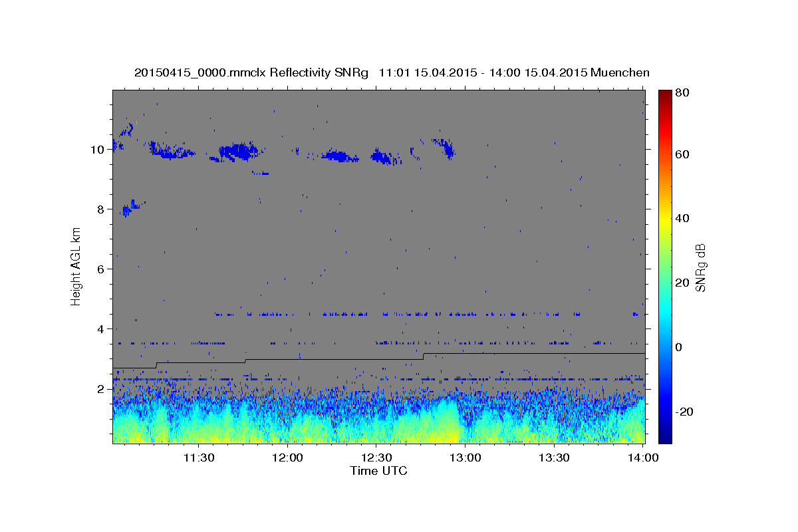
Task: Pick the dark red top of colorbar
Action: coord(664,94)
